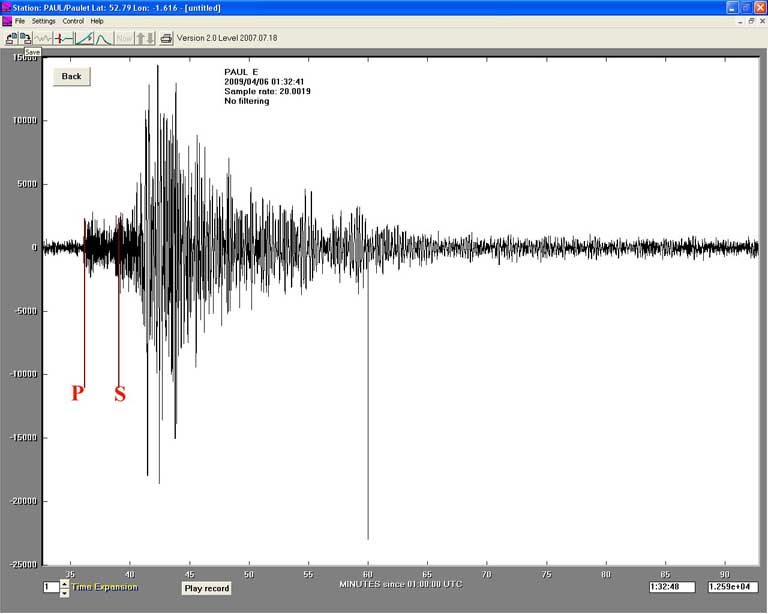Click the window title bar text
This screenshot has width=768, height=614.
coord(117,8)
